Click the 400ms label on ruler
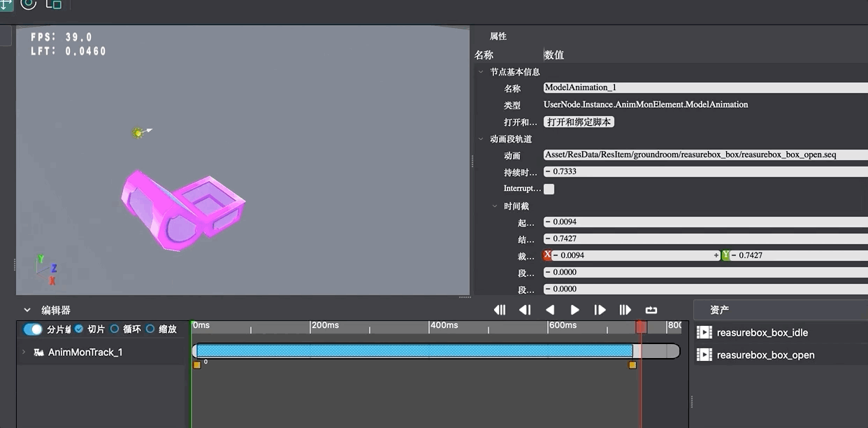The image size is (868, 428). pyautogui.click(x=444, y=325)
